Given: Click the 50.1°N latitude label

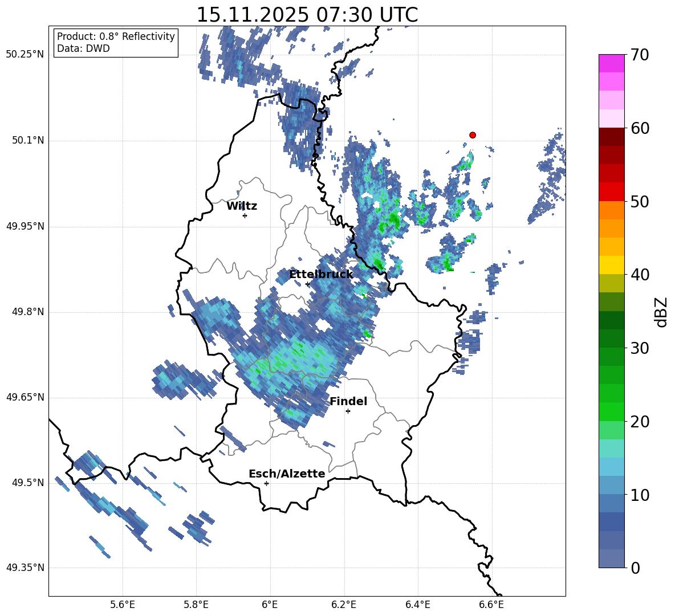Looking at the screenshot, I should (x=27, y=141).
